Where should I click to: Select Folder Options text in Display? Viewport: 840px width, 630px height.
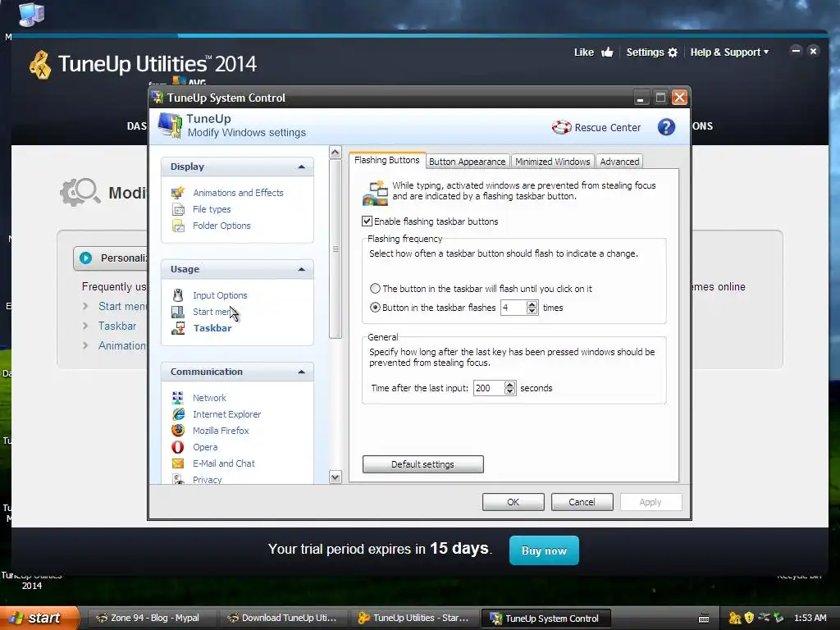pos(221,226)
